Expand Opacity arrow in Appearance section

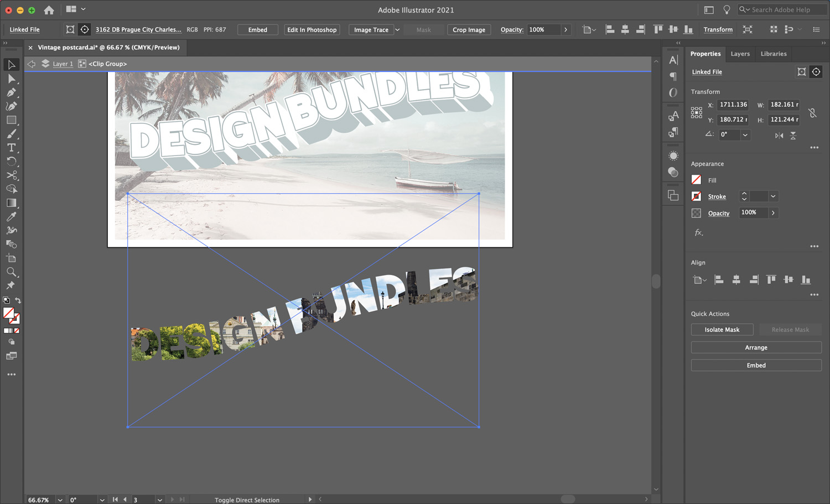click(773, 213)
